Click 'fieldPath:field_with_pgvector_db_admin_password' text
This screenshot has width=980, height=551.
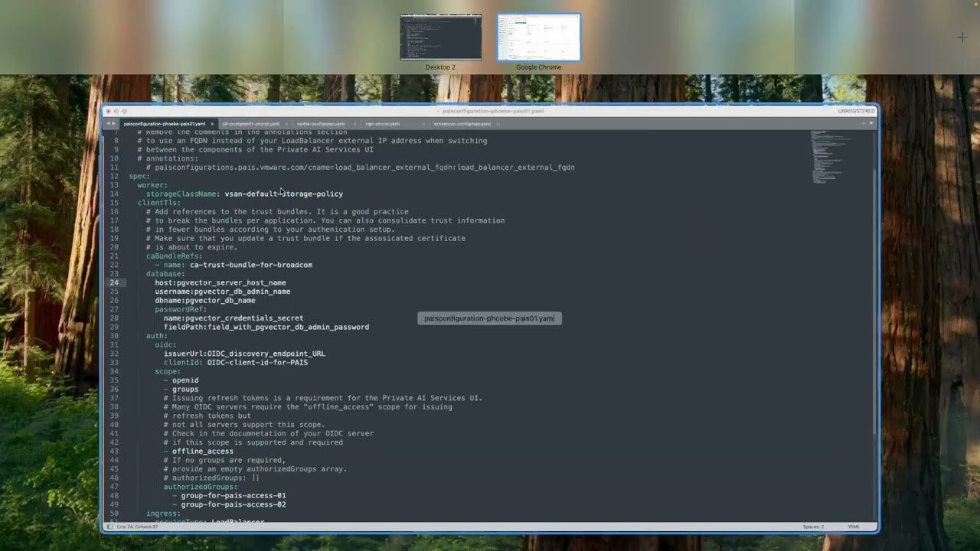266,327
